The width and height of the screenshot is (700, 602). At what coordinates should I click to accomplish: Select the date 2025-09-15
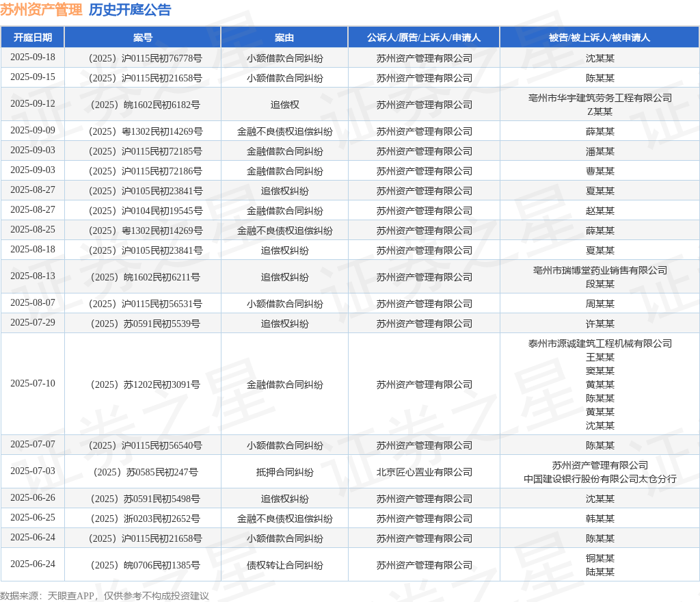point(33,77)
